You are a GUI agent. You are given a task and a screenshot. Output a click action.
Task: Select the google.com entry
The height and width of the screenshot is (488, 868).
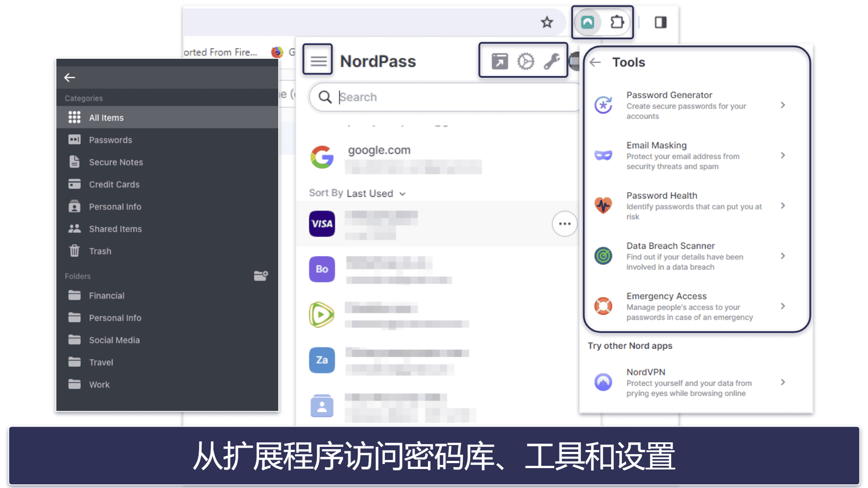(439, 158)
